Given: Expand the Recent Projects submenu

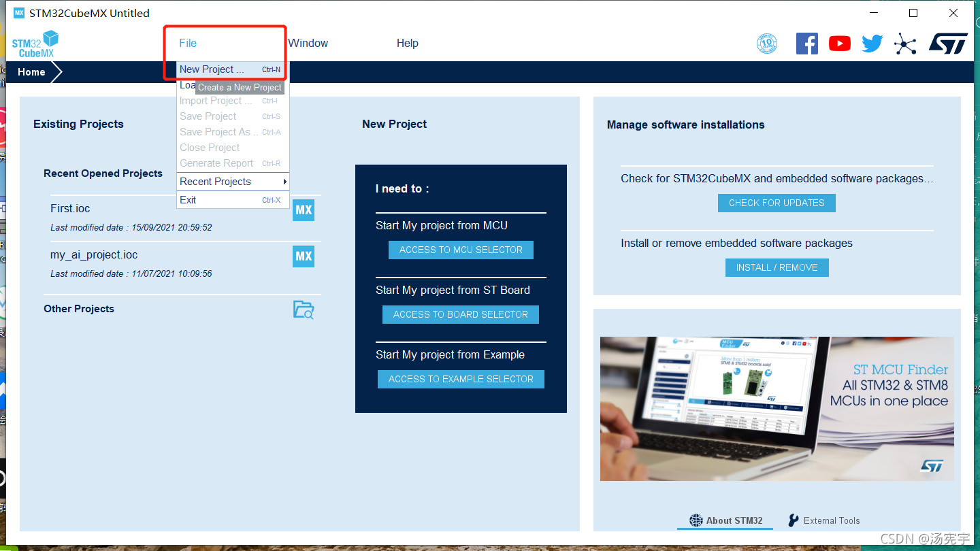Looking at the screenshot, I should (233, 182).
